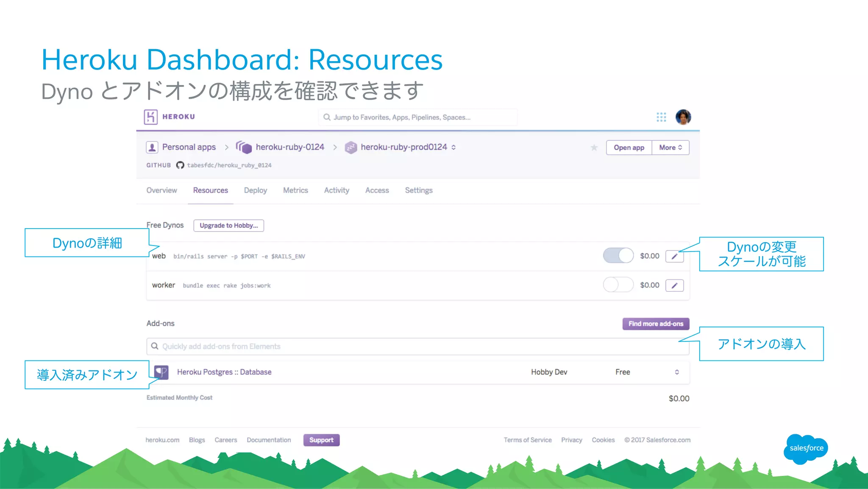Open Privacy footer link
Image resolution: width=868 pixels, height=489 pixels.
pyautogui.click(x=571, y=440)
